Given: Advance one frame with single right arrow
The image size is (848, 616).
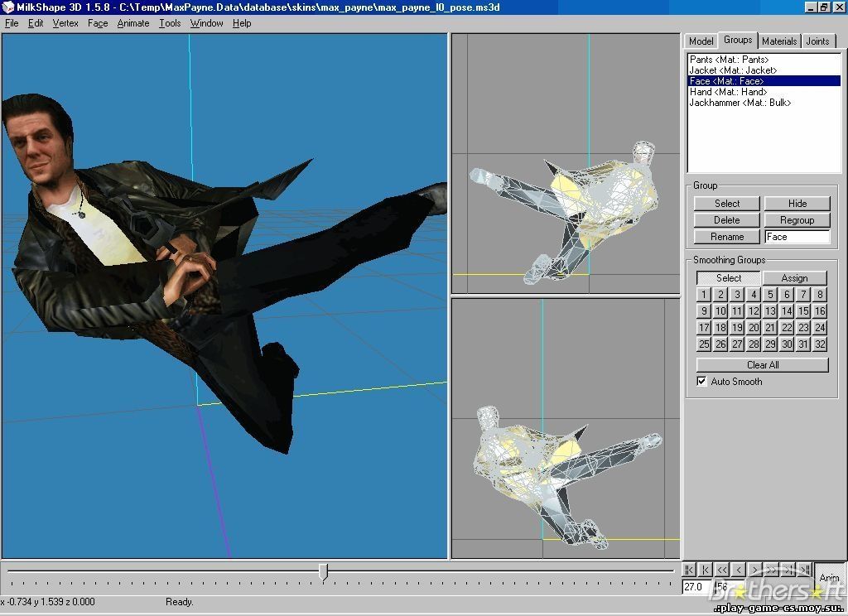Looking at the screenshot, I should click(755, 570).
